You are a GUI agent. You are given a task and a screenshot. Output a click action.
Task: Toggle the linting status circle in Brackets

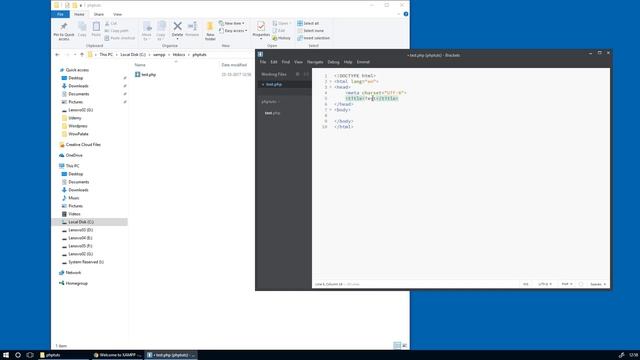pyautogui.click(x=581, y=284)
